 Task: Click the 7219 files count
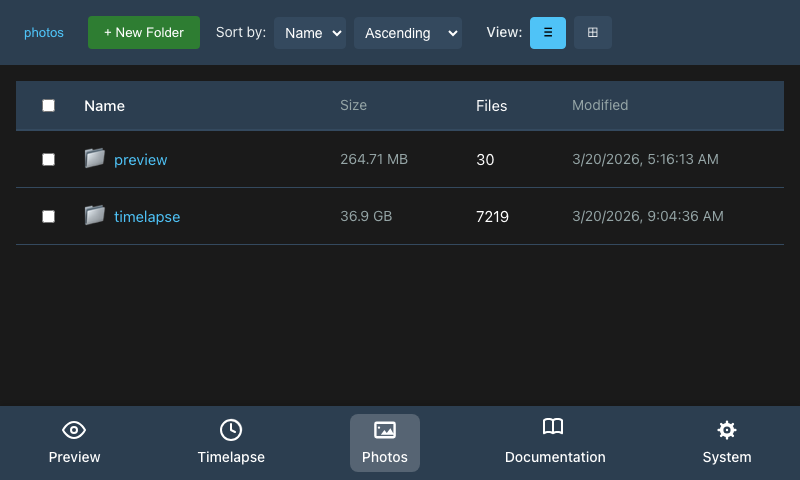click(x=492, y=217)
